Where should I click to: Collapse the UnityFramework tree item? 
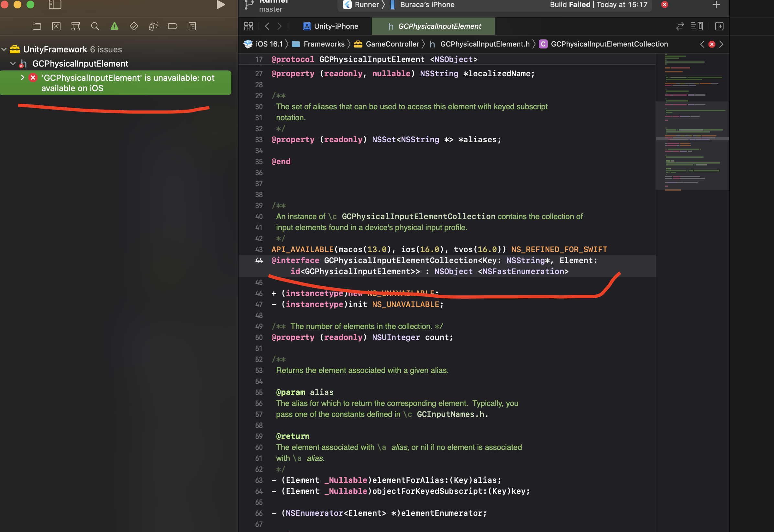pyautogui.click(x=4, y=49)
